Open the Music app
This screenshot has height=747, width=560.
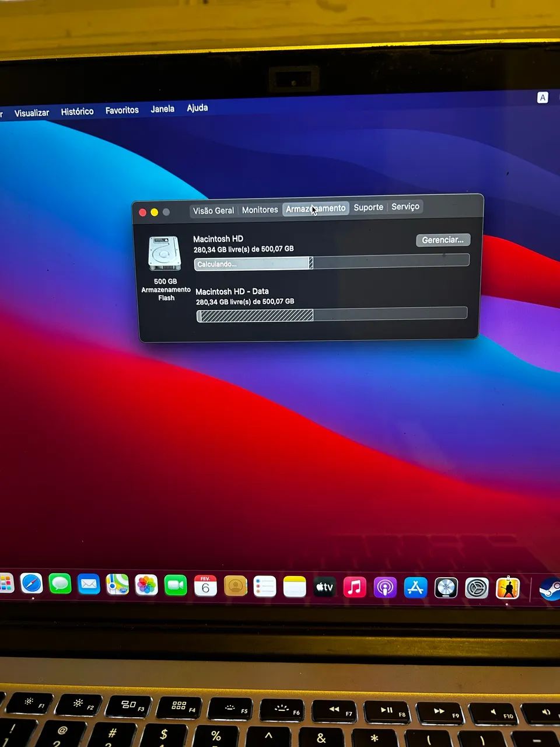pos(353,587)
